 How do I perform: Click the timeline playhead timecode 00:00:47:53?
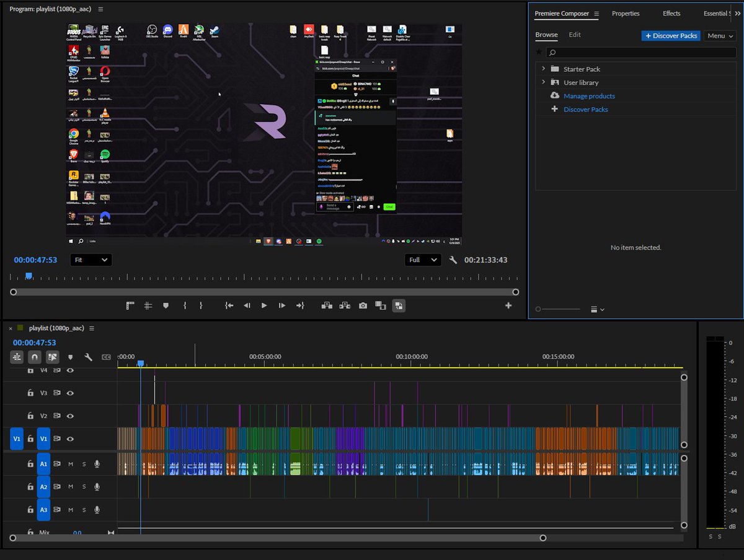pos(35,343)
